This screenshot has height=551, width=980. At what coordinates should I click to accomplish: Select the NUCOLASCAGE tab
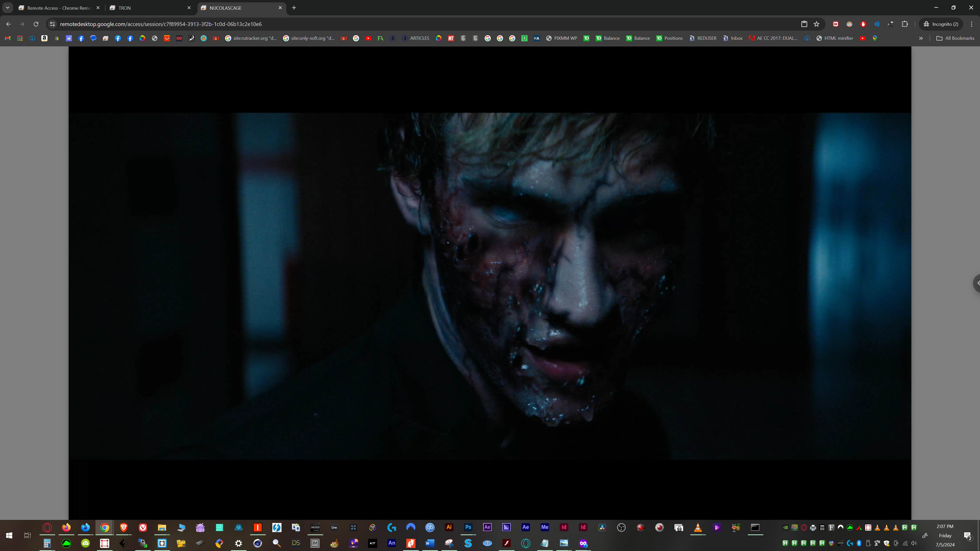tap(242, 8)
